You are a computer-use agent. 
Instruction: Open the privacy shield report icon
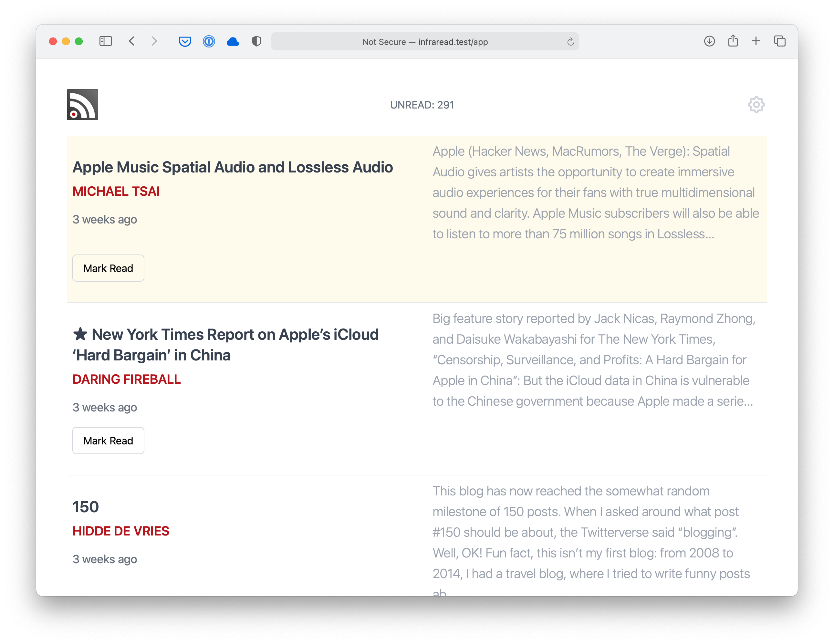click(x=256, y=41)
